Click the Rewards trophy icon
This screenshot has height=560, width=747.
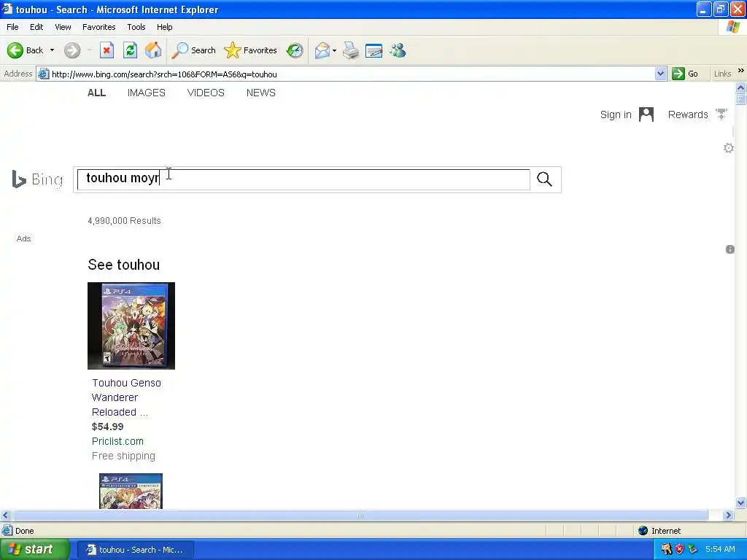pyautogui.click(x=721, y=114)
